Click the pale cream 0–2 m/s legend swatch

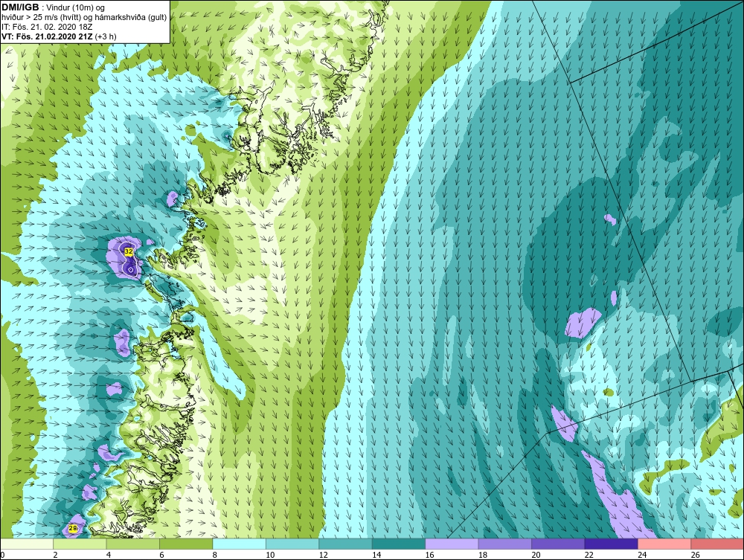[x=27, y=544]
